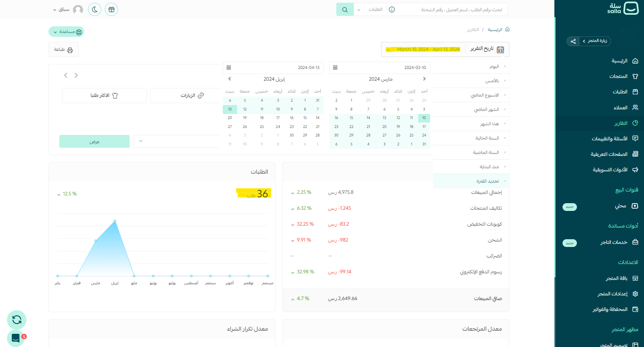Click the search magnifier button
Screen dimensions: 644x347
click(x=345, y=10)
